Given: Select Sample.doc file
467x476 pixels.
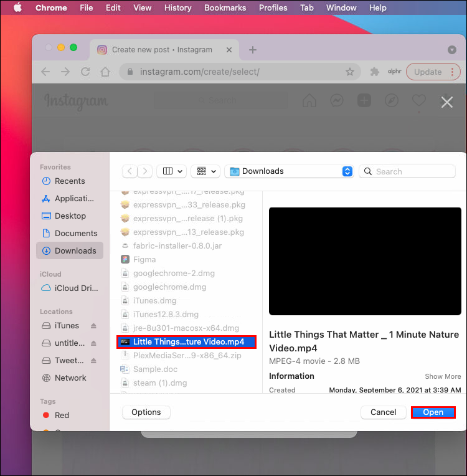Looking at the screenshot, I should pos(186,369).
